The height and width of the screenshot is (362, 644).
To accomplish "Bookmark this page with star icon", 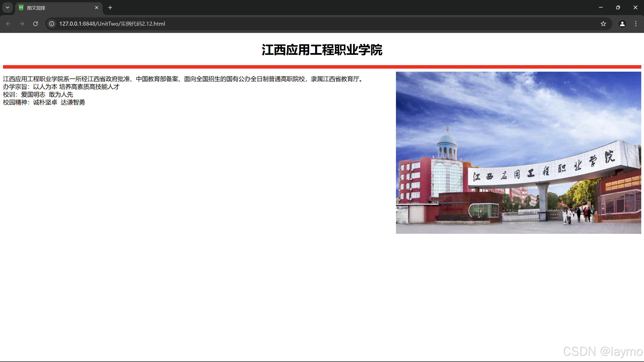I will click(603, 24).
